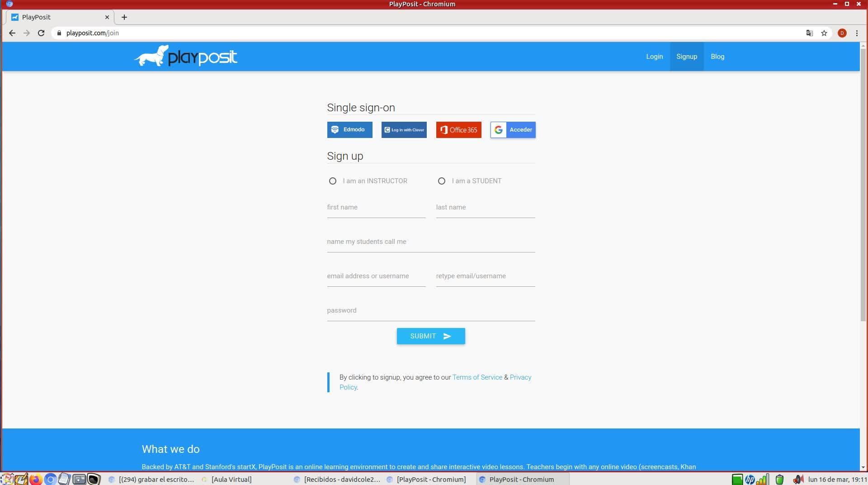The width and height of the screenshot is (868, 485).
Task: Sign in with Office 365
Action: (458, 130)
